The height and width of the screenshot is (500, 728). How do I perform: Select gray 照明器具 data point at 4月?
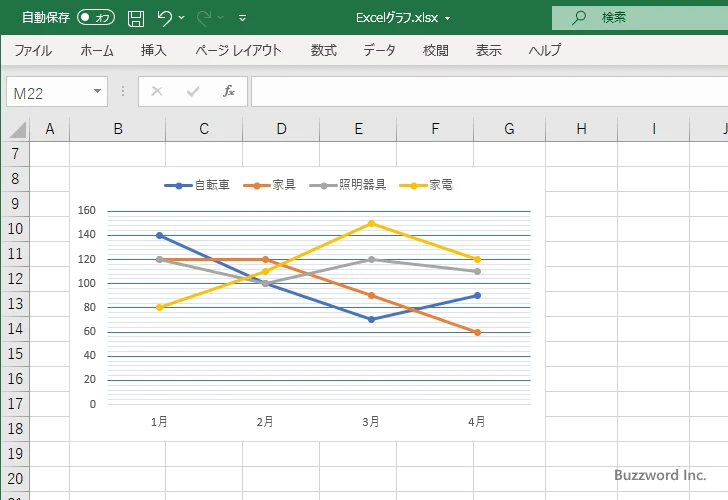[x=477, y=272]
